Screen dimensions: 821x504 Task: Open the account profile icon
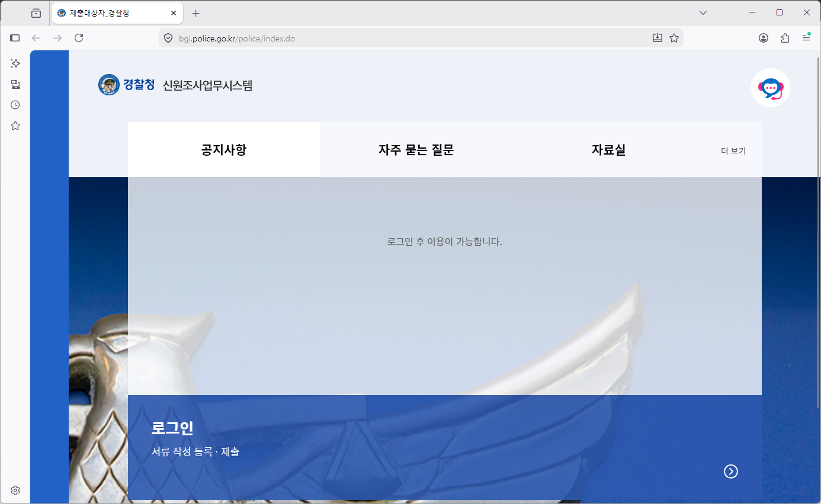[x=764, y=38]
